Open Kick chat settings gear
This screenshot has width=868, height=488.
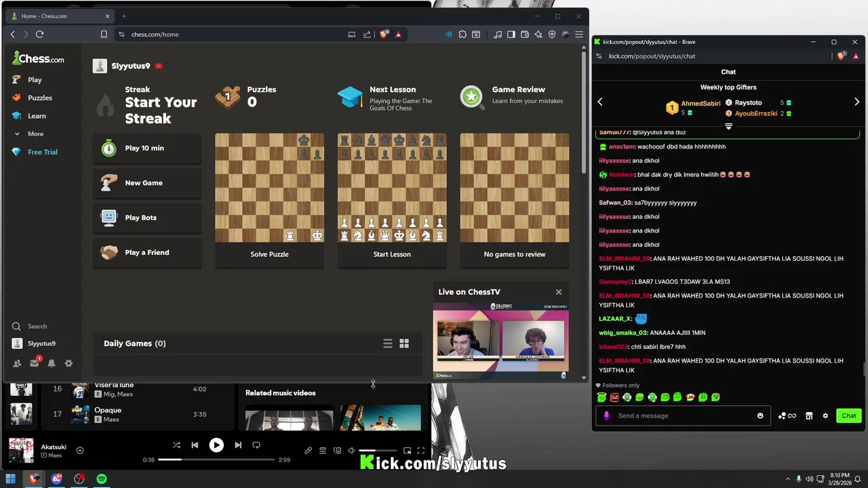825,415
